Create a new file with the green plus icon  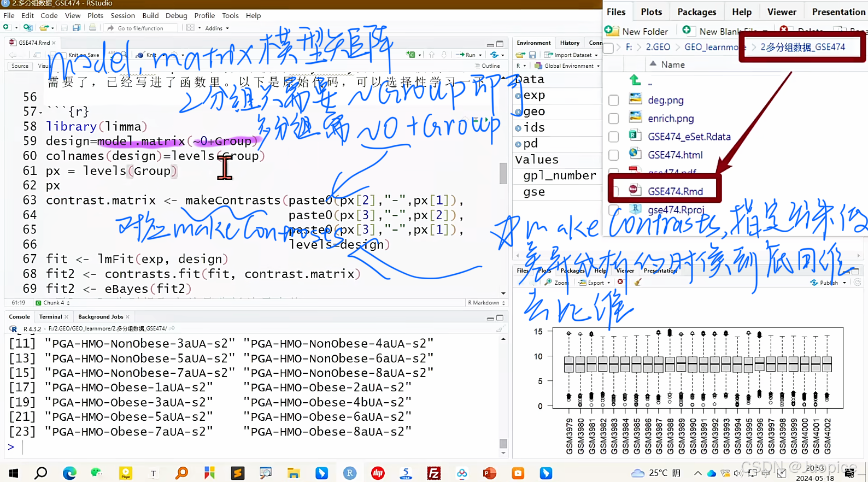pos(7,27)
